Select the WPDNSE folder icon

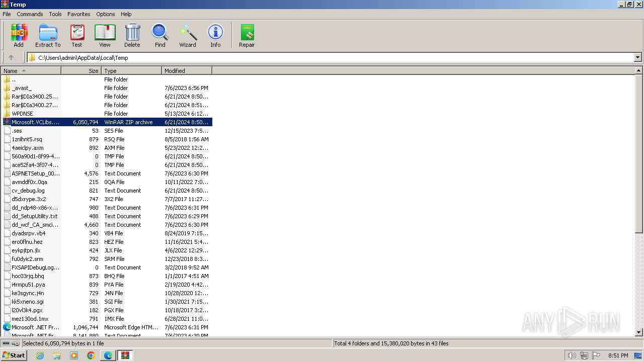[x=7, y=114]
